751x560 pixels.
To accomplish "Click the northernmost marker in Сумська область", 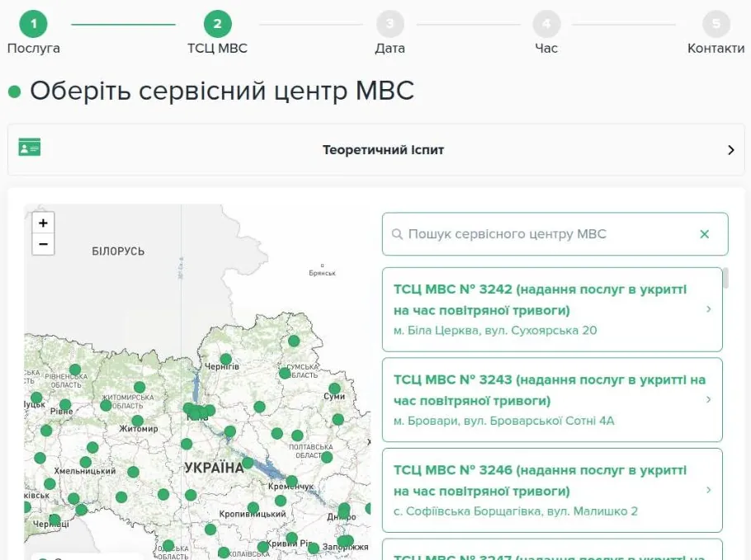I will [x=294, y=341].
